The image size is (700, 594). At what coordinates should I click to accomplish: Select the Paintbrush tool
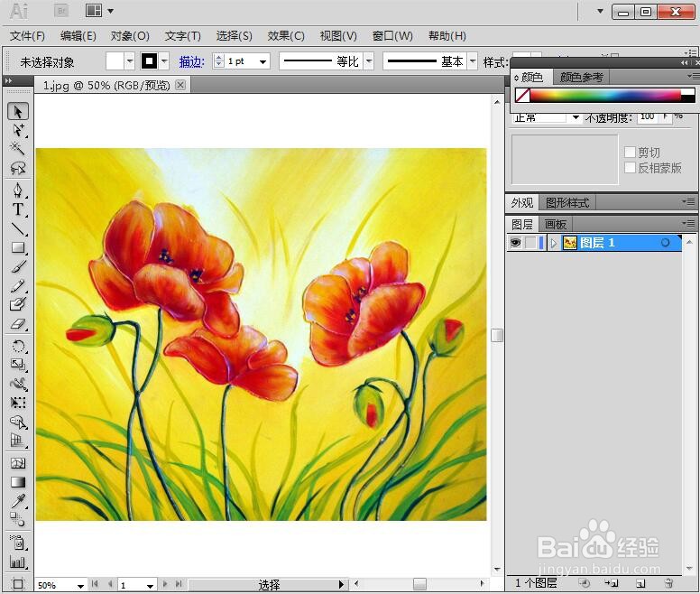click(18, 266)
